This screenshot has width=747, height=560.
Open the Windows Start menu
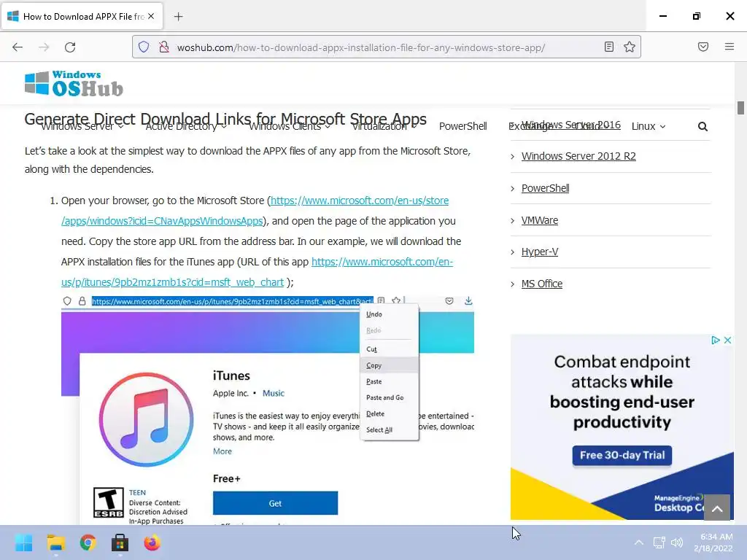(x=23, y=542)
